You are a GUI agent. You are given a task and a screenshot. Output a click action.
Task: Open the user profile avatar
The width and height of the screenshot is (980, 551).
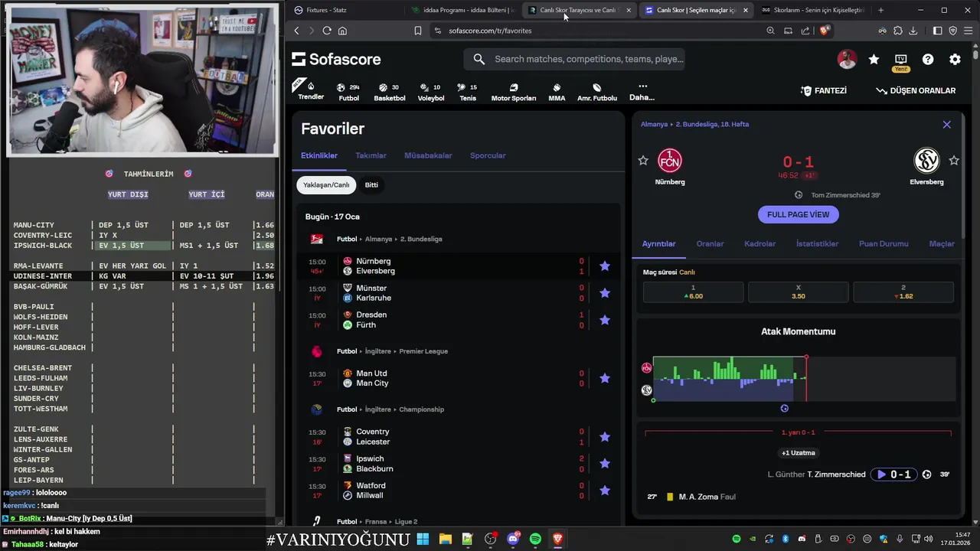click(847, 59)
